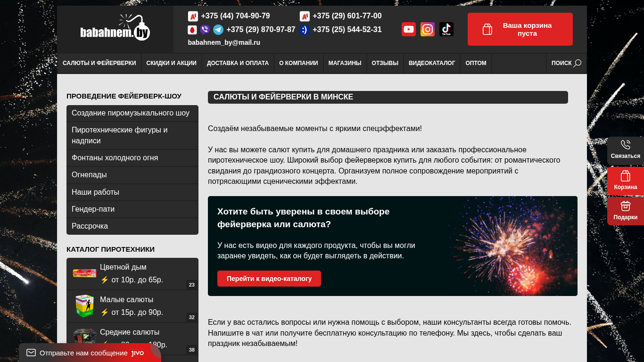Click phone number +375 (44) 704-90-79
The image size is (644, 362).
pyautogui.click(x=235, y=16)
